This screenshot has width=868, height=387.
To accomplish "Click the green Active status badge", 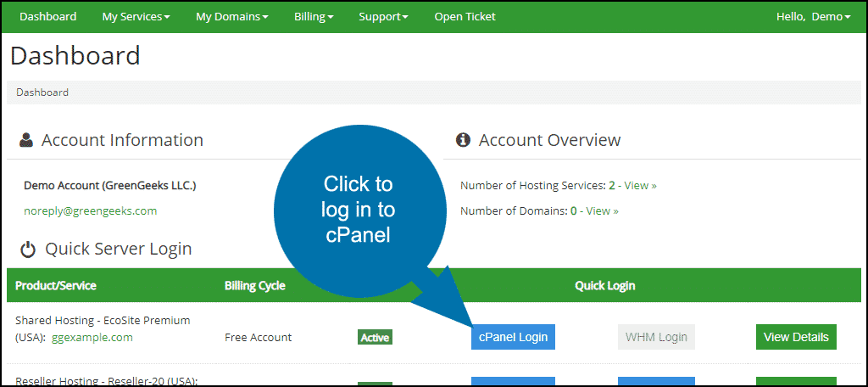I will 375,338.
